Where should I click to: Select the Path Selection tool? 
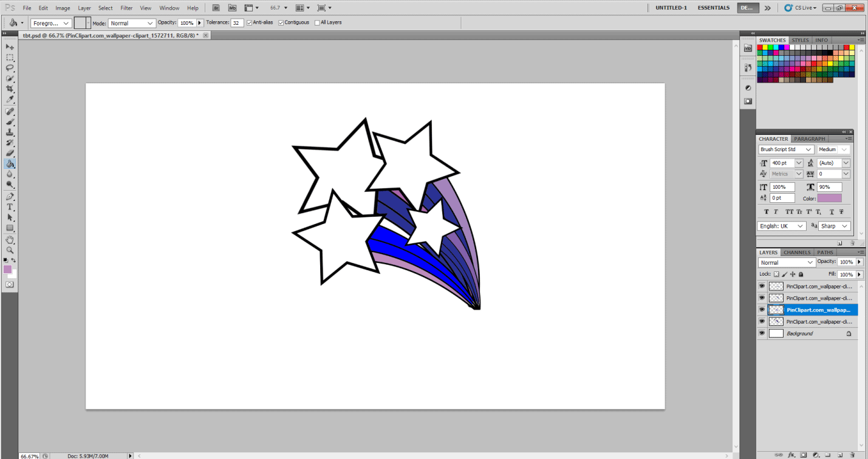pos(10,217)
